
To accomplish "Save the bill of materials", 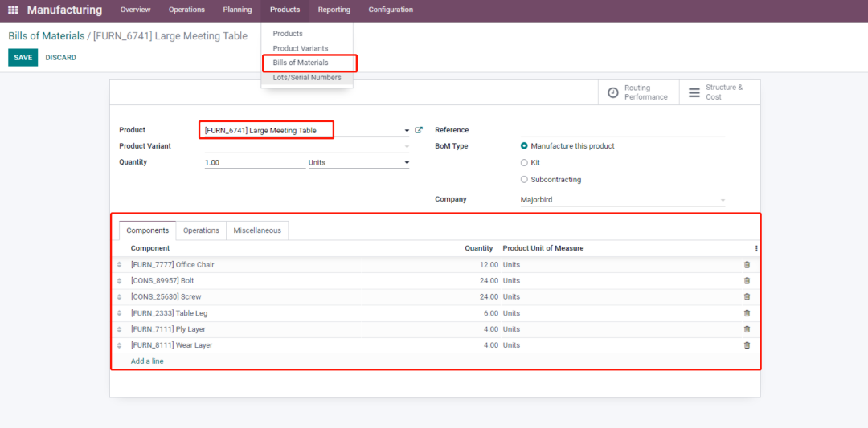I will (23, 58).
